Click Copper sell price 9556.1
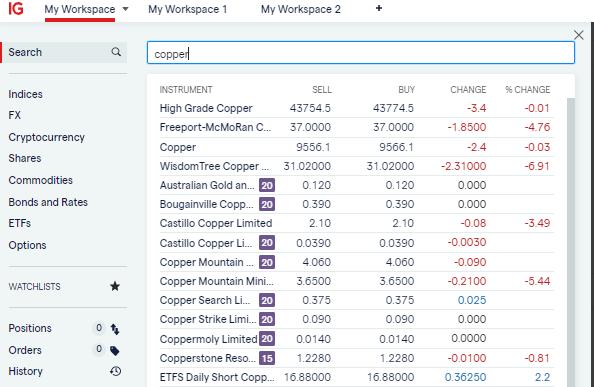Image resolution: width=594 pixels, height=387 pixels. pyautogui.click(x=313, y=147)
